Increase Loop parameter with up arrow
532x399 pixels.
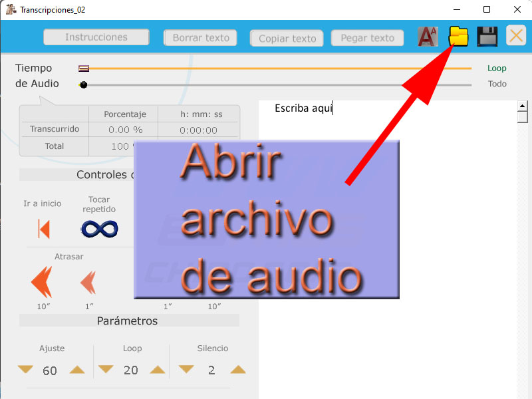click(158, 370)
